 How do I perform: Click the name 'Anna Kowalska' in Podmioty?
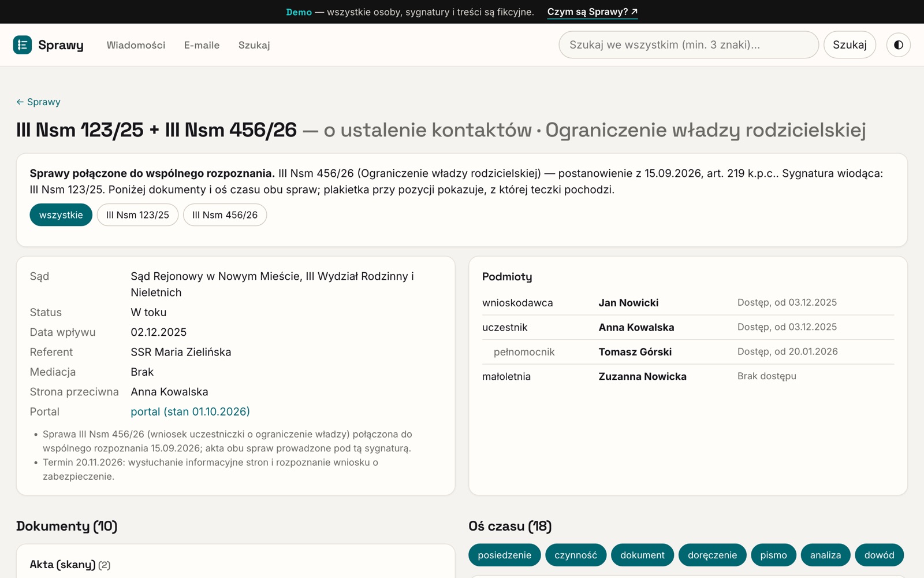[x=636, y=327]
